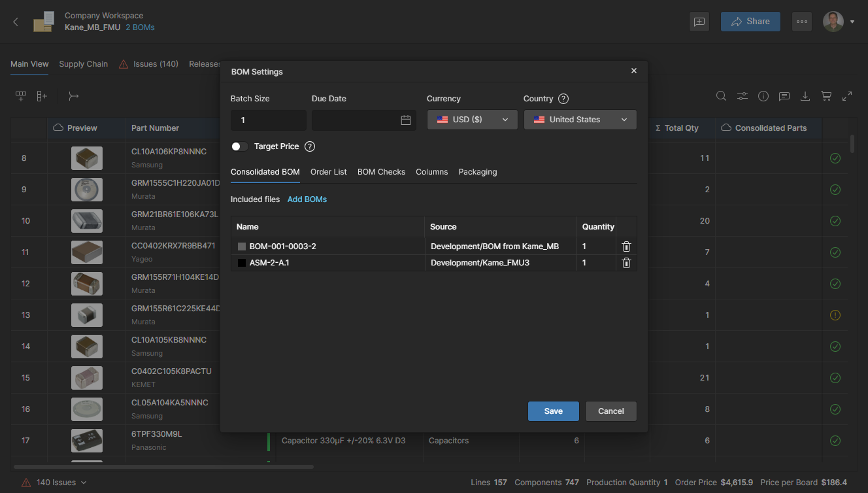Expand the 140 Issues chevron in status bar
The image size is (868, 493).
coord(84,483)
